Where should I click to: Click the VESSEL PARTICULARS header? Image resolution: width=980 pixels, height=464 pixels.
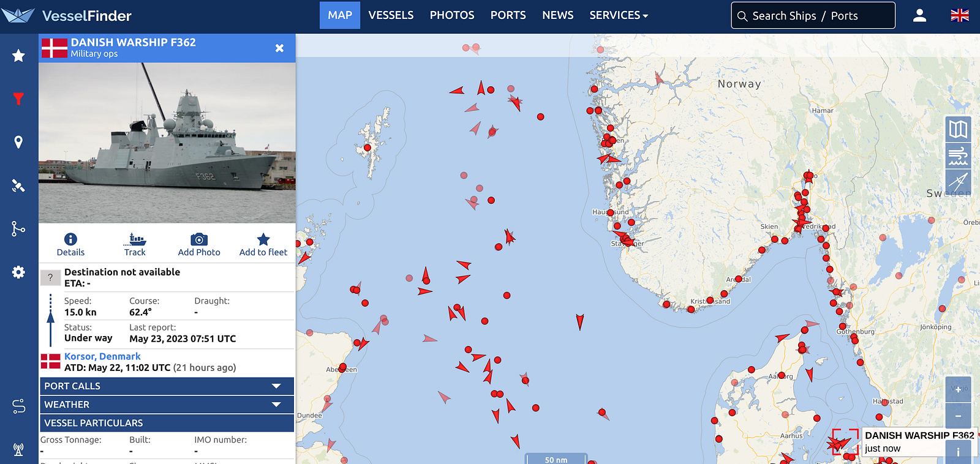[167, 423]
